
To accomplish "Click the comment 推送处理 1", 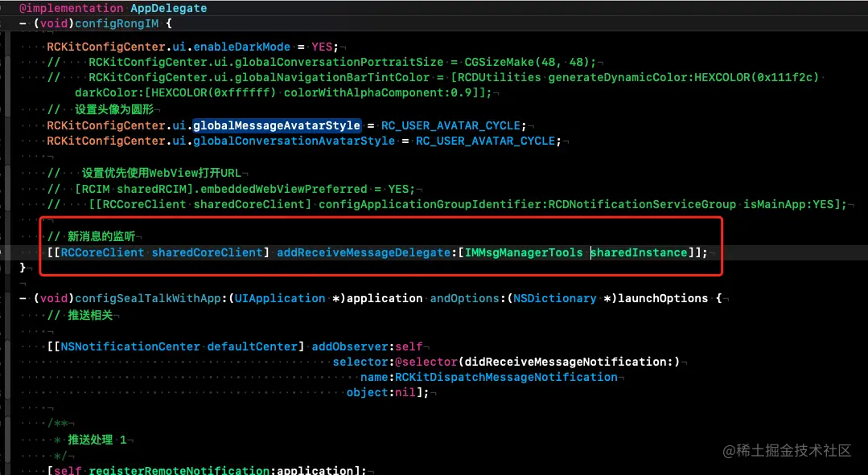I will pos(97,440).
